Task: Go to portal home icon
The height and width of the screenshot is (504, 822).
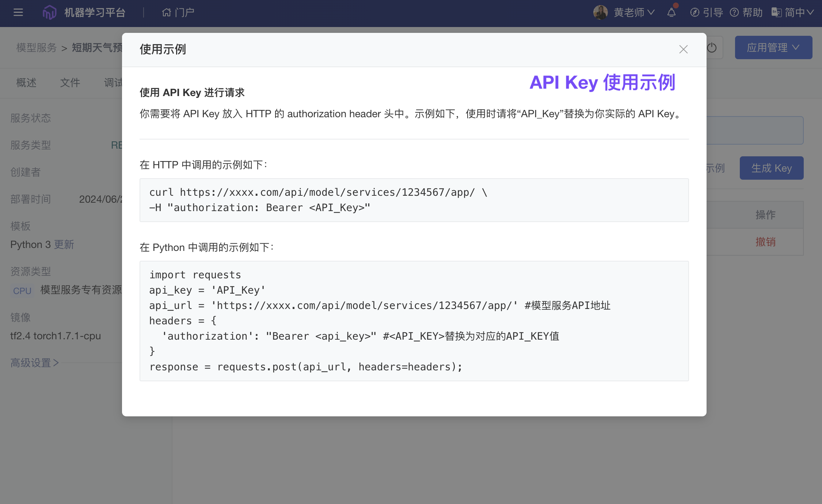Action: (x=167, y=13)
